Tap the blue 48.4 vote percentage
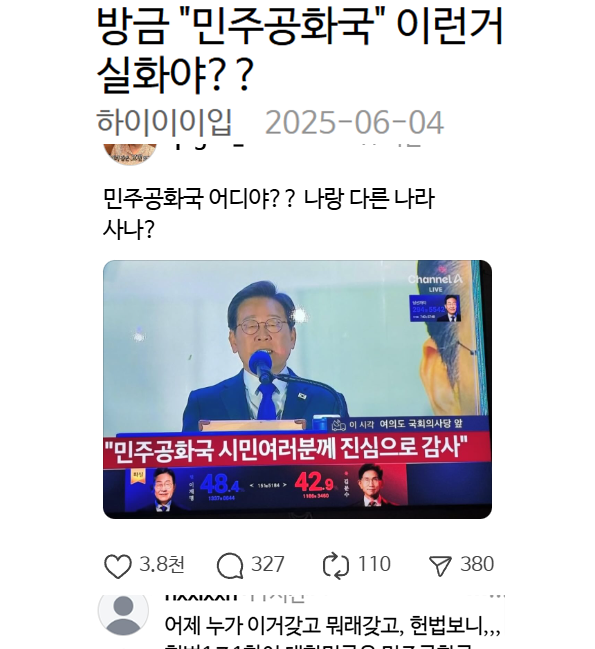The image size is (595, 649). [x=220, y=483]
